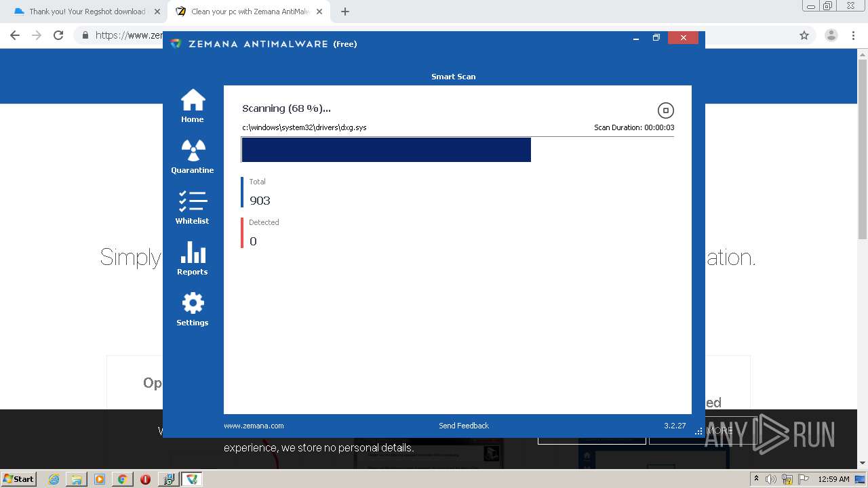The height and width of the screenshot is (488, 868).
Task: Click the Smart Scan heading
Action: pyautogui.click(x=454, y=77)
